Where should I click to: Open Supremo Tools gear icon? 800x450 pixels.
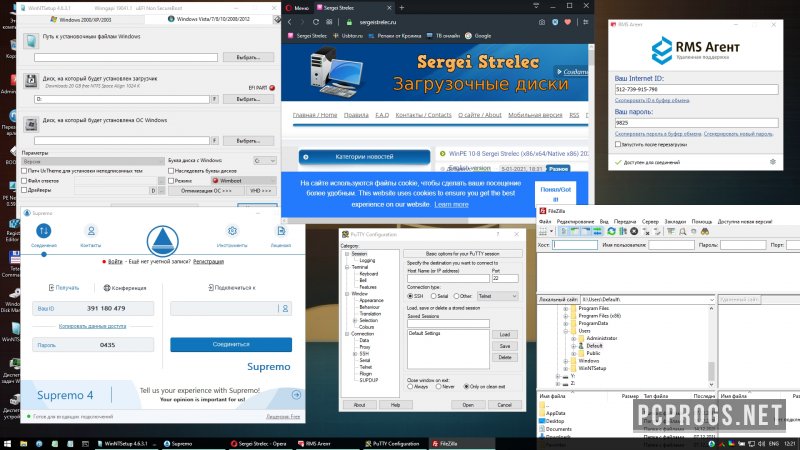point(232,231)
